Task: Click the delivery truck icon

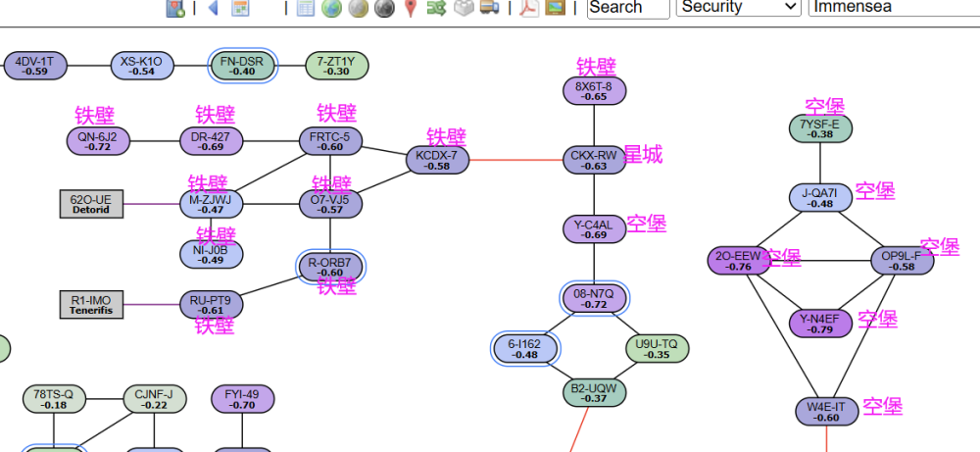Action: coord(489,8)
